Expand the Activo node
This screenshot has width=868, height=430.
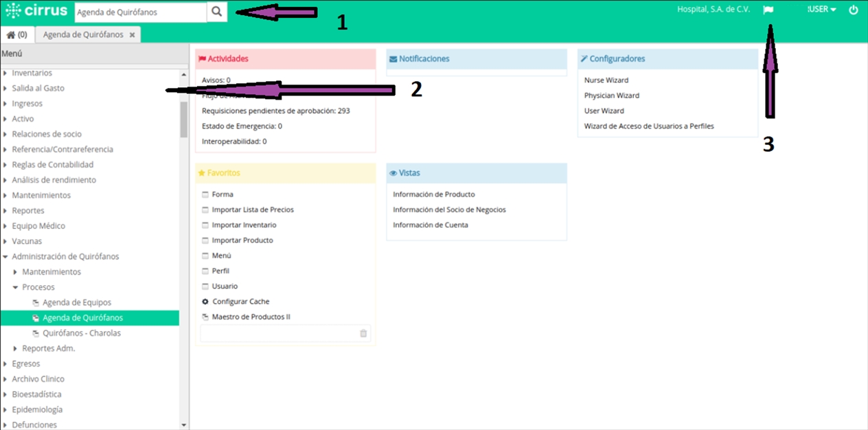[x=5, y=119]
